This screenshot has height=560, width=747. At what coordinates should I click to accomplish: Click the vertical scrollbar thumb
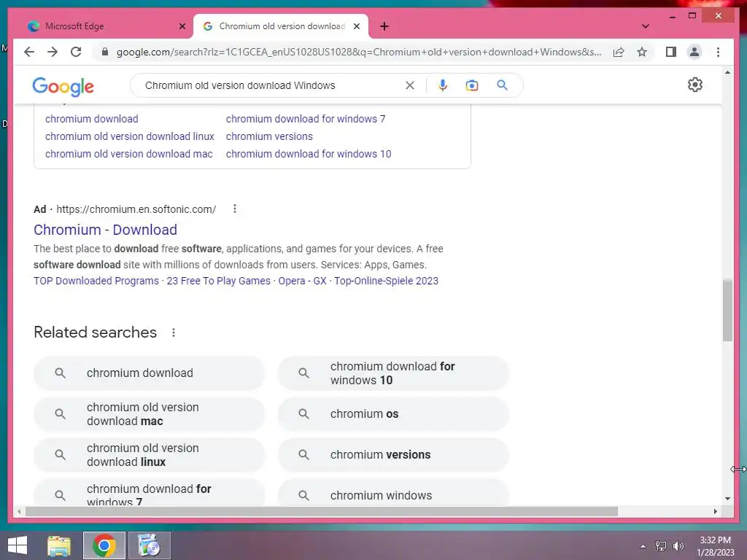tap(727, 311)
